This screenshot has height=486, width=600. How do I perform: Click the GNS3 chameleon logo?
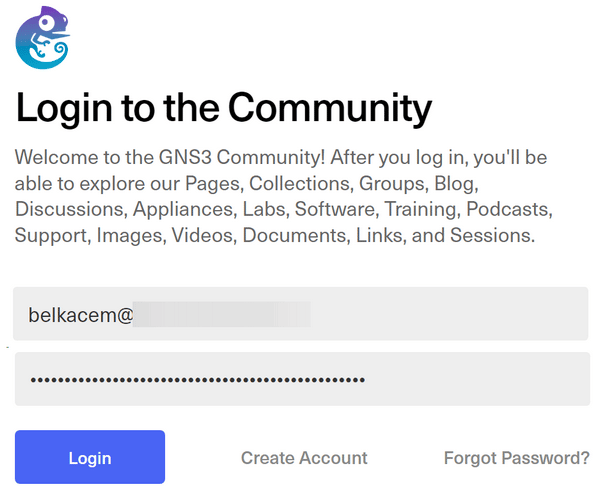[x=42, y=37]
